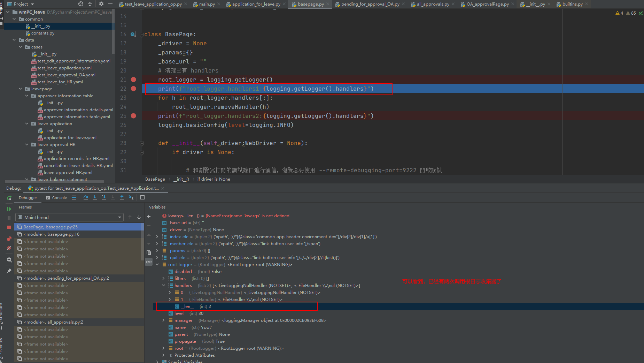
Task: Switch to main.py editor tab
Action: click(x=207, y=4)
